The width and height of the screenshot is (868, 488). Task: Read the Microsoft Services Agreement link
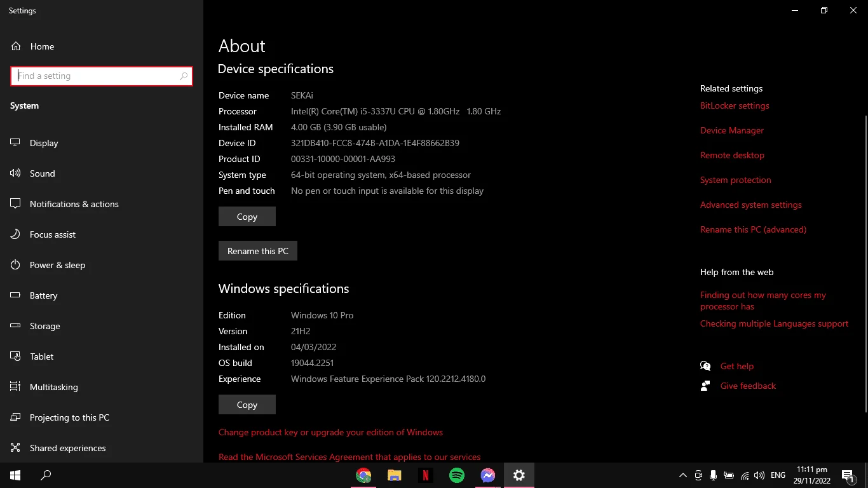[x=349, y=457]
